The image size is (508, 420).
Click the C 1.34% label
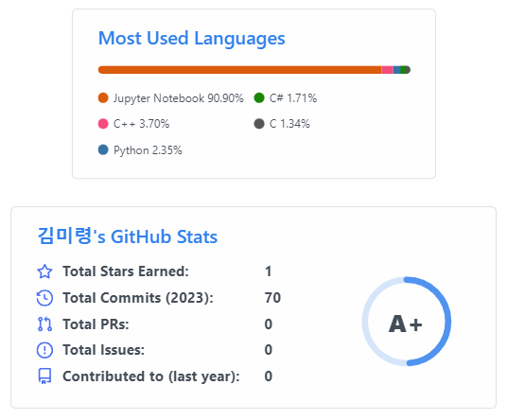click(289, 124)
